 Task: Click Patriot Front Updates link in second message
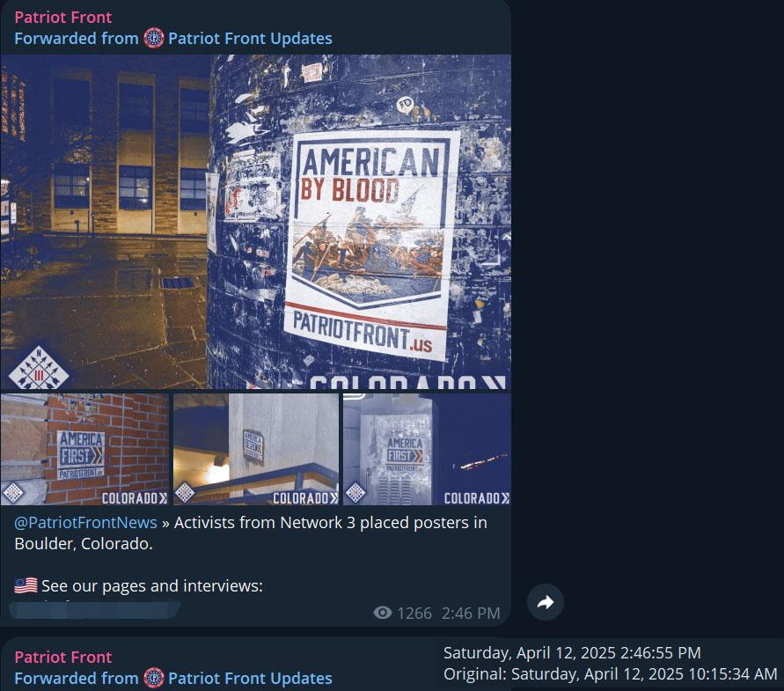pos(250,679)
